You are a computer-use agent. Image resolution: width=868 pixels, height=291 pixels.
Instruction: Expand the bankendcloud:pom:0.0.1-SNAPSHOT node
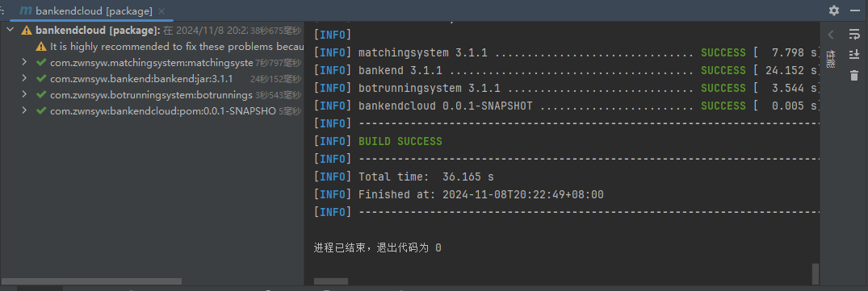pyautogui.click(x=24, y=110)
